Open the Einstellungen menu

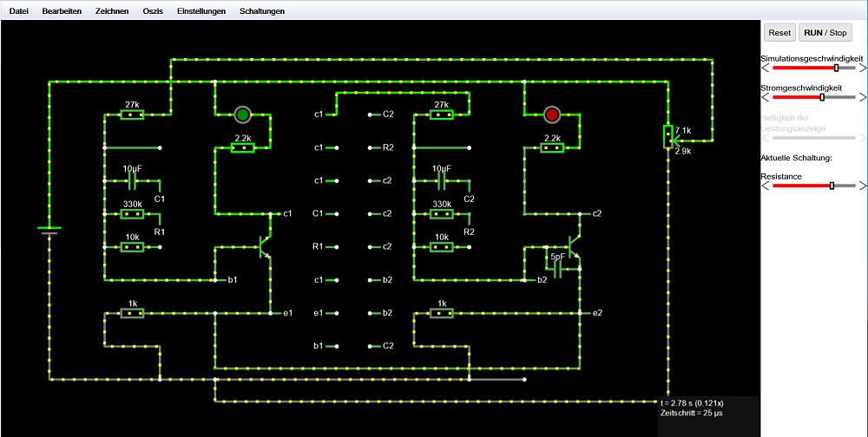pos(201,11)
